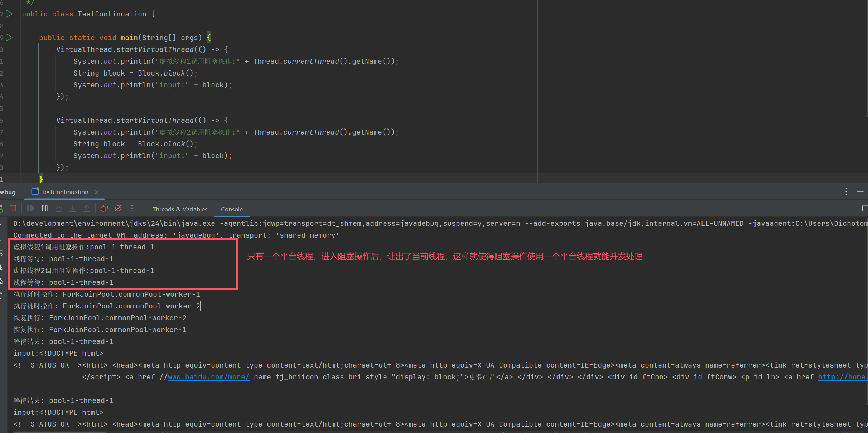Viewport: 868px width, 433px height.
Task: Click the red Stop debugging button
Action: click(x=13, y=209)
